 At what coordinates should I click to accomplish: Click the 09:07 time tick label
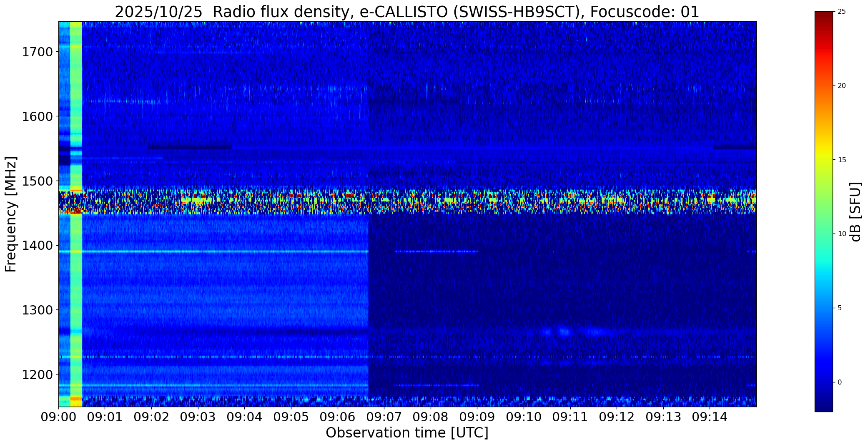pos(384,417)
